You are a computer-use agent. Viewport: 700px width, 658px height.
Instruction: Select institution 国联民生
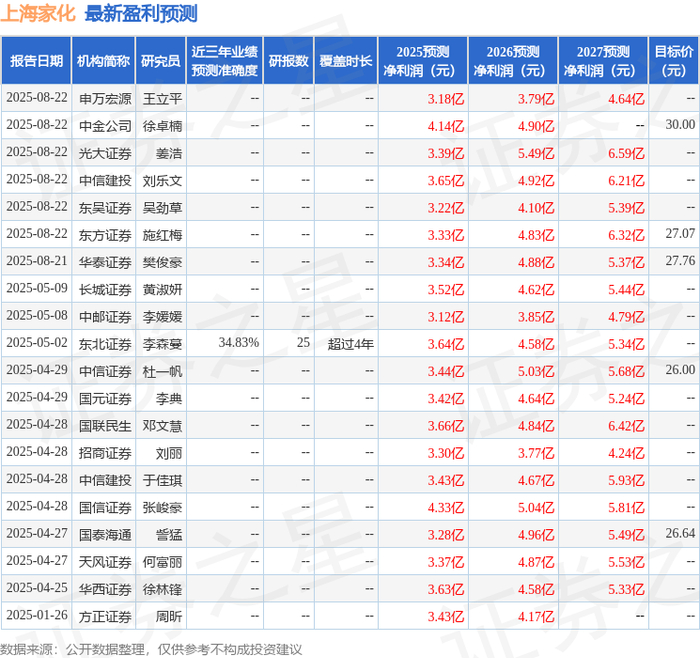pos(105,425)
